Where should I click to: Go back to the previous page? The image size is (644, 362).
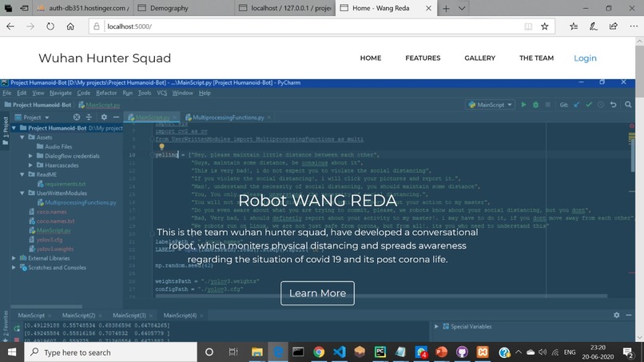click(10, 26)
